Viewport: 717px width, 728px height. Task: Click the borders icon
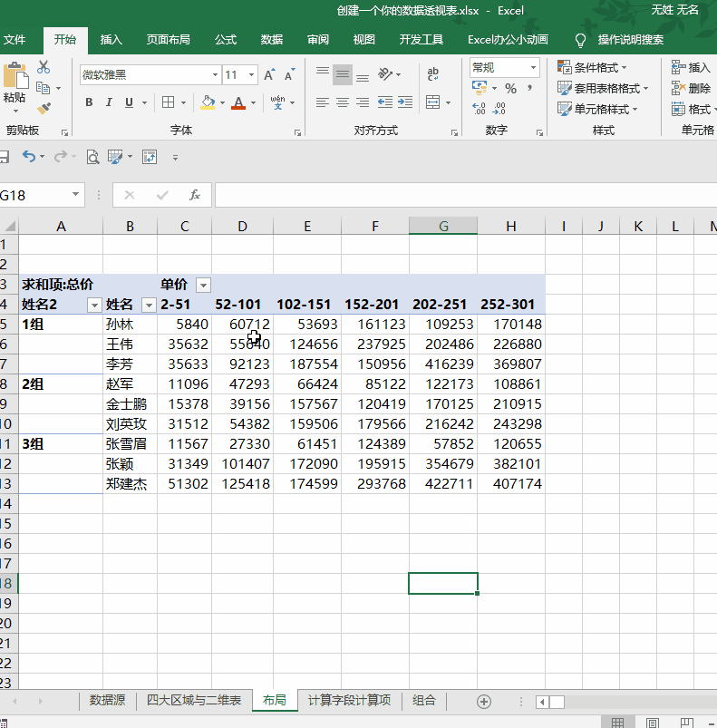168,102
